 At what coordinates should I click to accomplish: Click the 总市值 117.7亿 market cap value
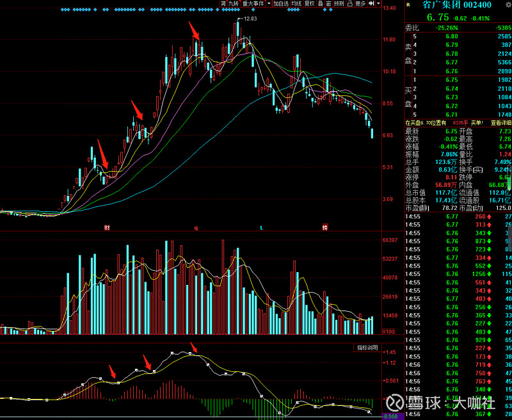pyautogui.click(x=447, y=193)
